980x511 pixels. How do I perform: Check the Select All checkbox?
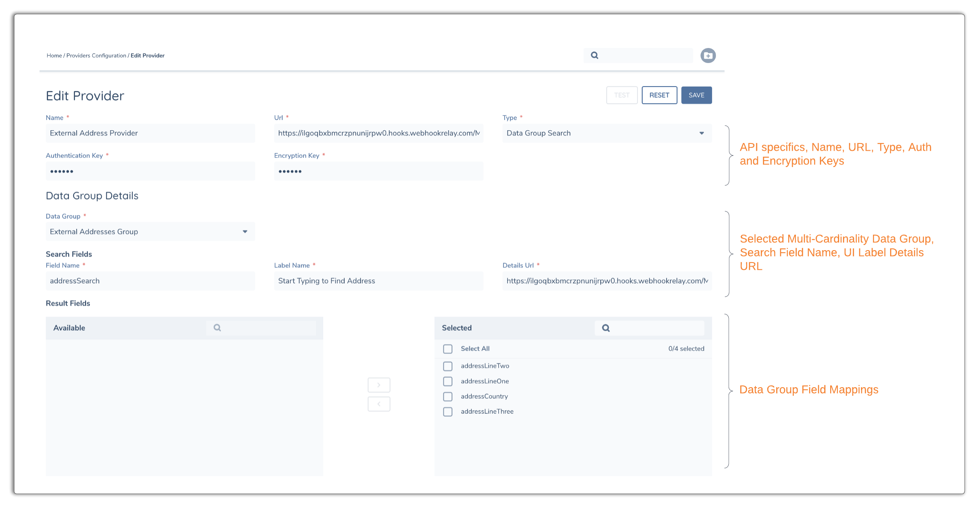[x=448, y=349]
